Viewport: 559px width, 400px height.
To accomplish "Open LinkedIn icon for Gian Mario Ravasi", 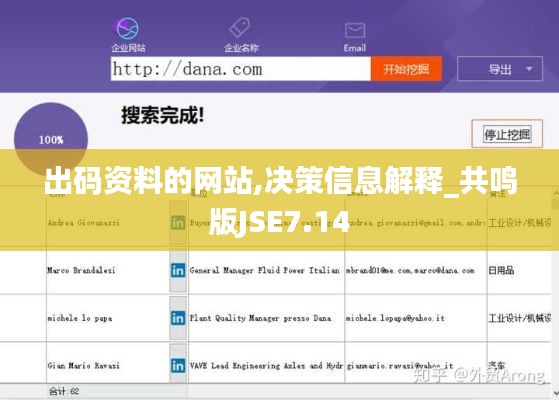I will (x=178, y=366).
